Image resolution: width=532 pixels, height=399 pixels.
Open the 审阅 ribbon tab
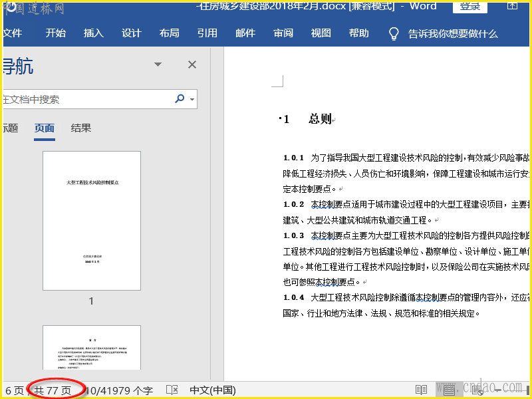(283, 33)
